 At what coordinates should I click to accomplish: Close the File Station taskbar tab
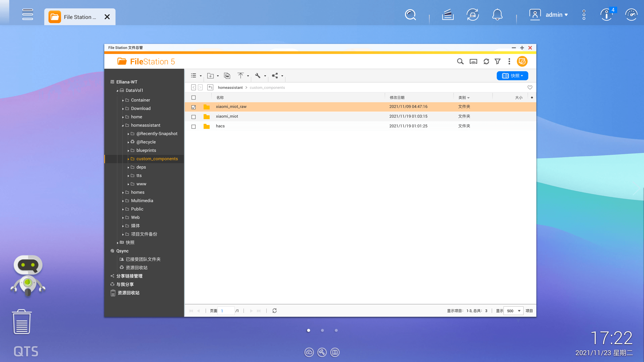[x=107, y=17]
